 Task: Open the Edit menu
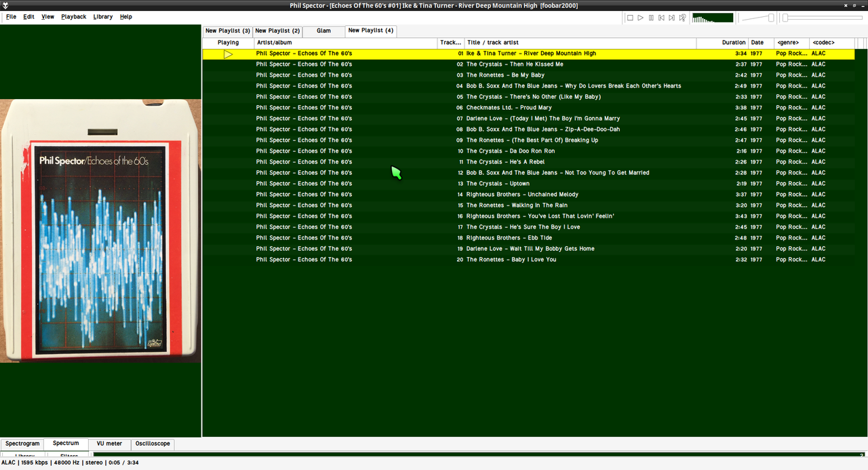pyautogui.click(x=28, y=16)
